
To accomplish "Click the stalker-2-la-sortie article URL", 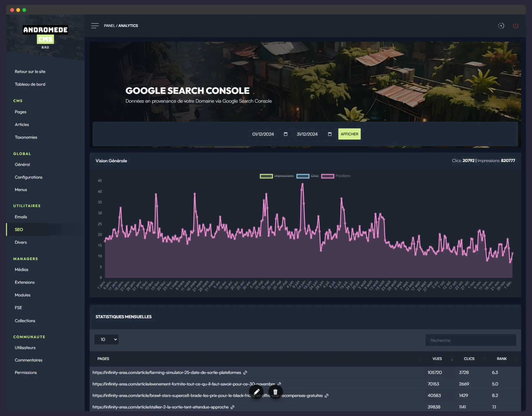I will [x=160, y=407].
